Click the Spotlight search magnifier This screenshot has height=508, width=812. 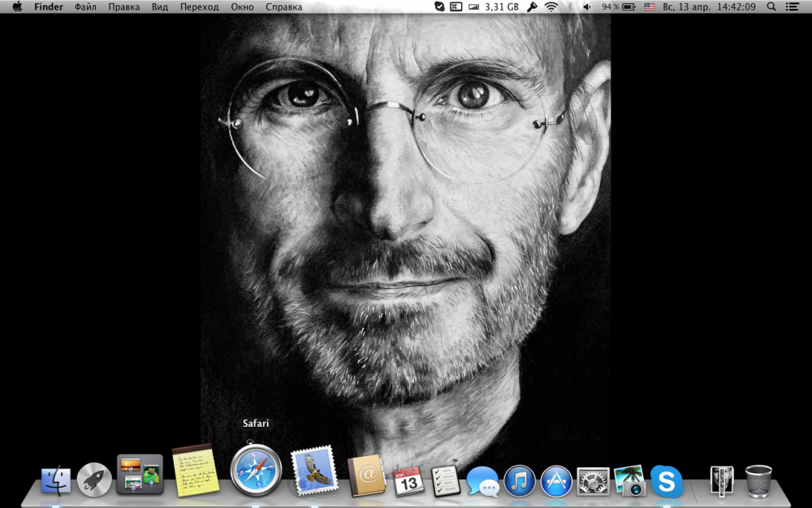771,7
